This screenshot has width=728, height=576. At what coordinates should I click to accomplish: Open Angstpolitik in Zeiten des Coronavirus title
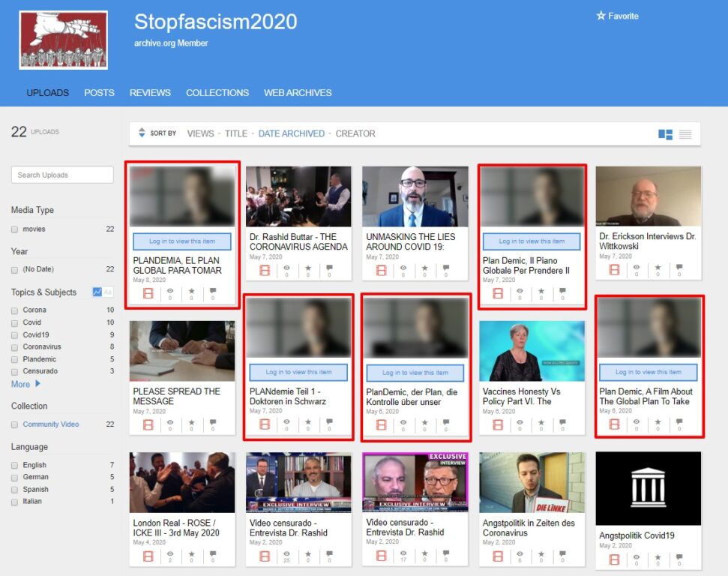pyautogui.click(x=529, y=528)
